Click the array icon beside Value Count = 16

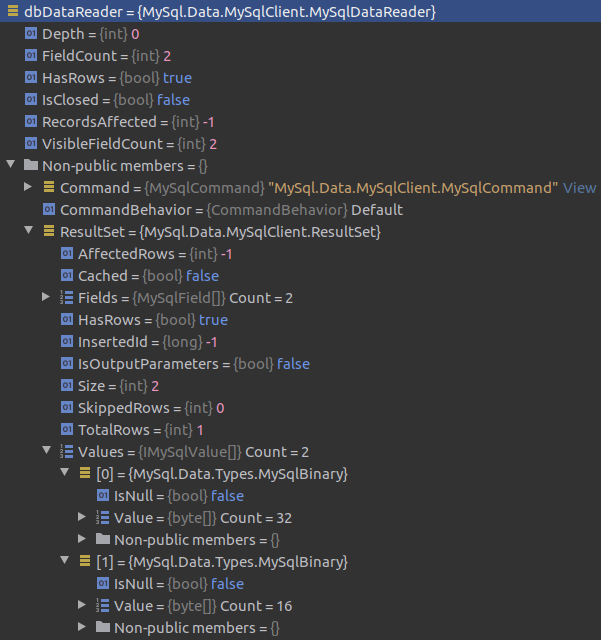point(102,605)
